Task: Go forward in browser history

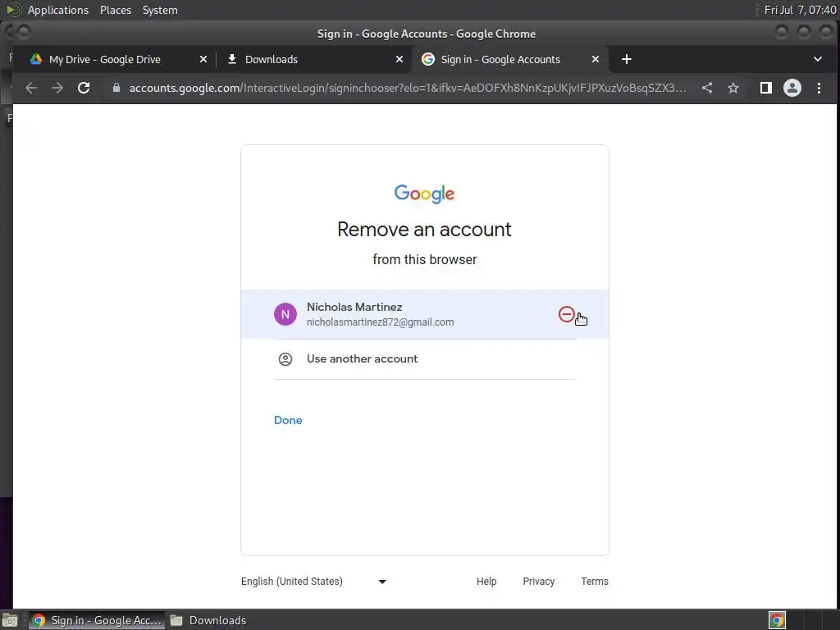Action: pos(57,88)
